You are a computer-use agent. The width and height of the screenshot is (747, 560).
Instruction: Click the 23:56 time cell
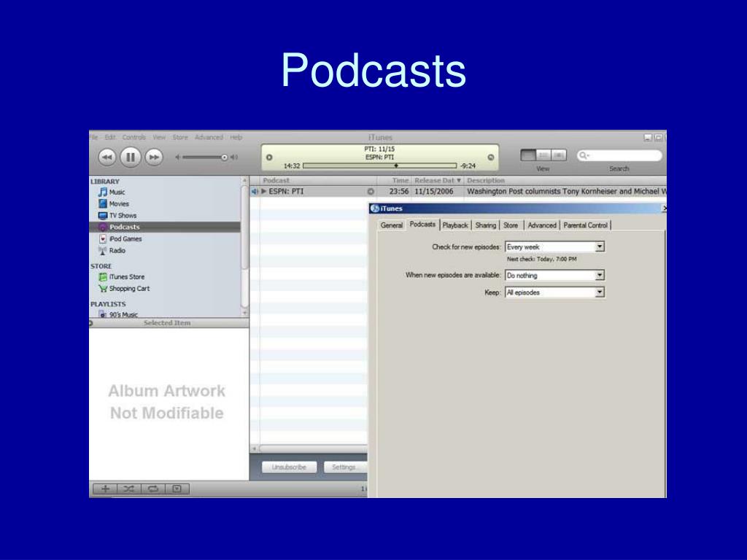click(x=399, y=192)
